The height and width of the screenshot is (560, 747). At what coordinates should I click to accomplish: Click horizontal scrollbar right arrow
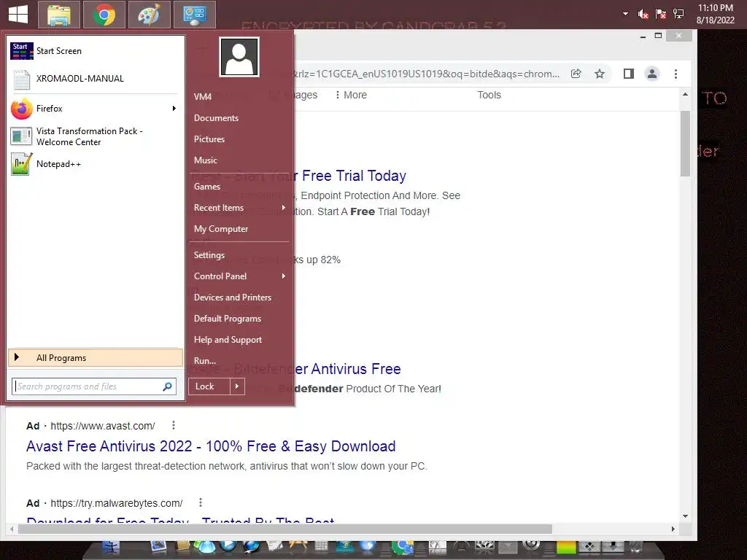pyautogui.click(x=673, y=529)
